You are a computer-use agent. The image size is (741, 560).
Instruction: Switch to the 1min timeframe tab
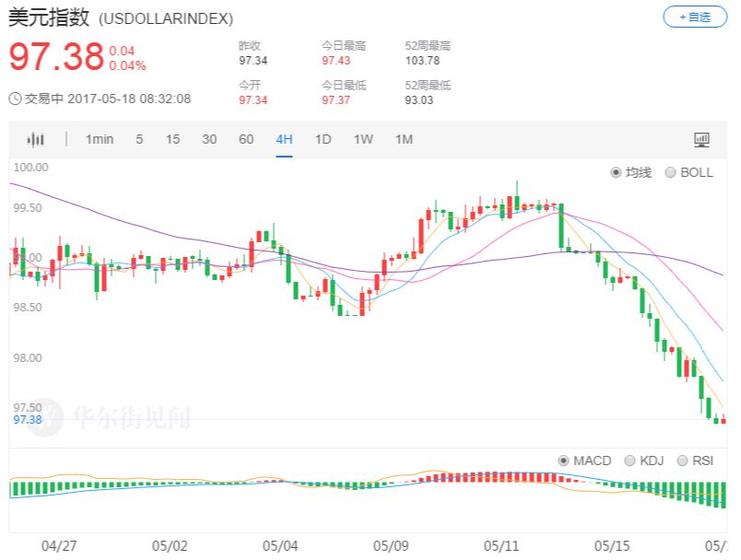100,139
